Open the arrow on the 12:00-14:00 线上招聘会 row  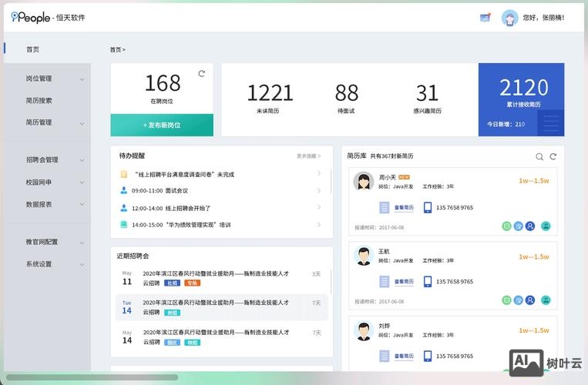coord(319,207)
